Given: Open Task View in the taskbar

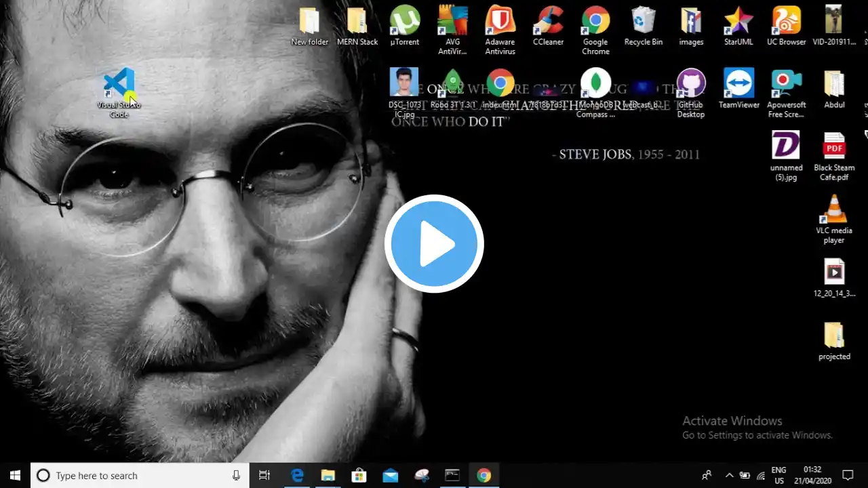Looking at the screenshot, I should pyautogui.click(x=264, y=475).
